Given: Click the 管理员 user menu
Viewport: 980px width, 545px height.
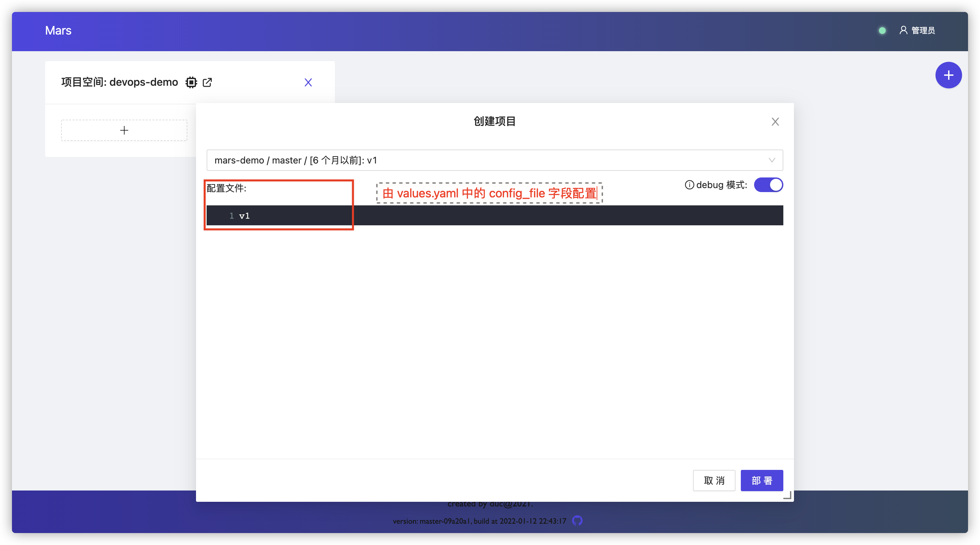Looking at the screenshot, I should point(917,31).
